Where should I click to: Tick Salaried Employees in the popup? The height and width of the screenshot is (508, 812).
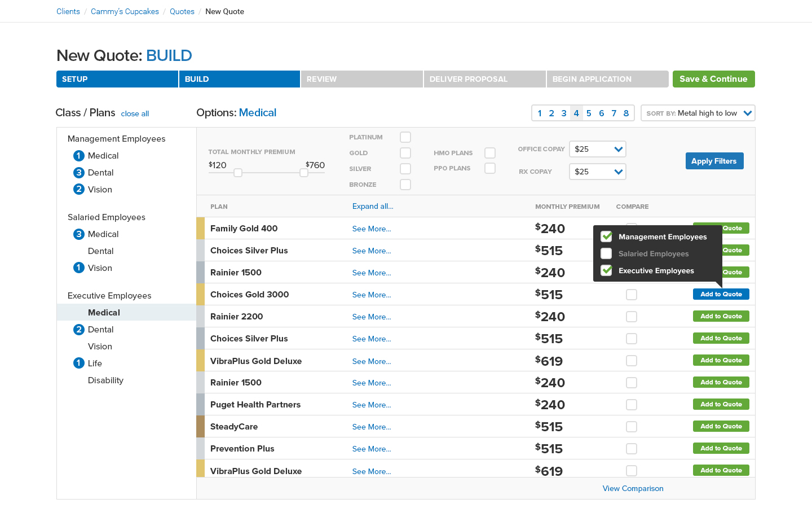click(x=606, y=254)
